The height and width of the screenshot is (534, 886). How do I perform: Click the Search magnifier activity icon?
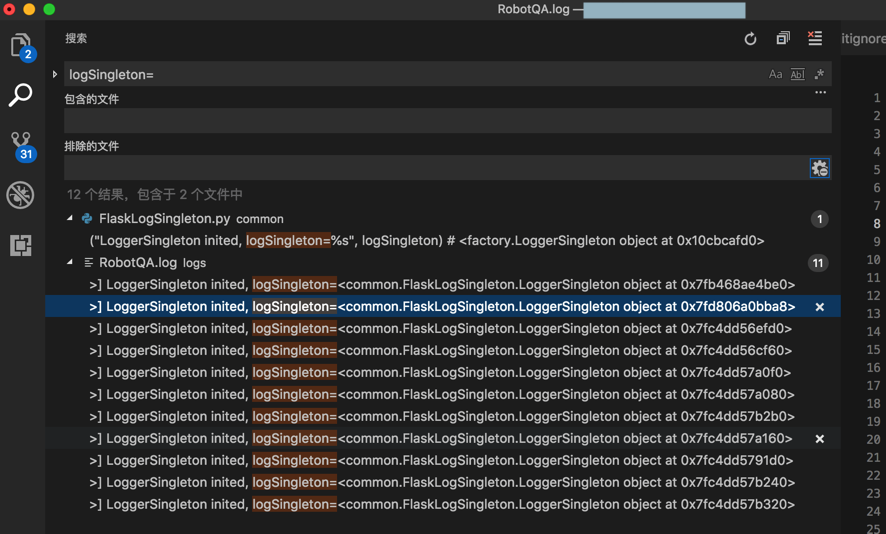tap(21, 95)
